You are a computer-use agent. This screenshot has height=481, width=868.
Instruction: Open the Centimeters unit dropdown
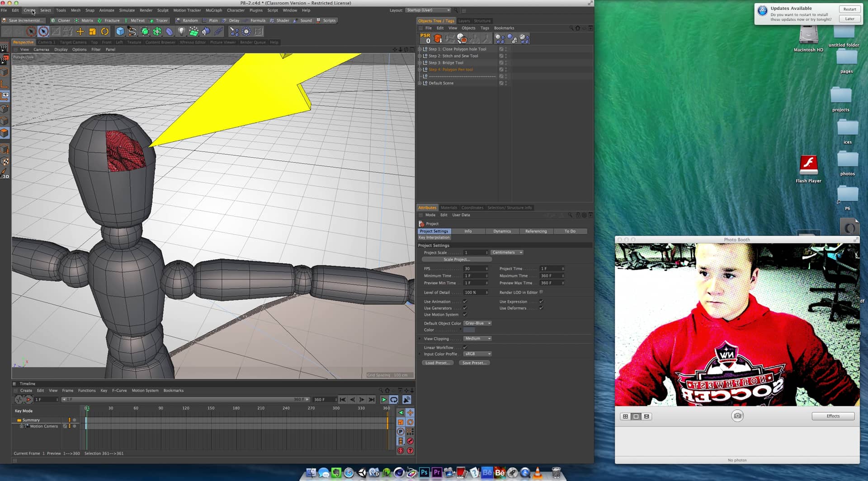507,252
